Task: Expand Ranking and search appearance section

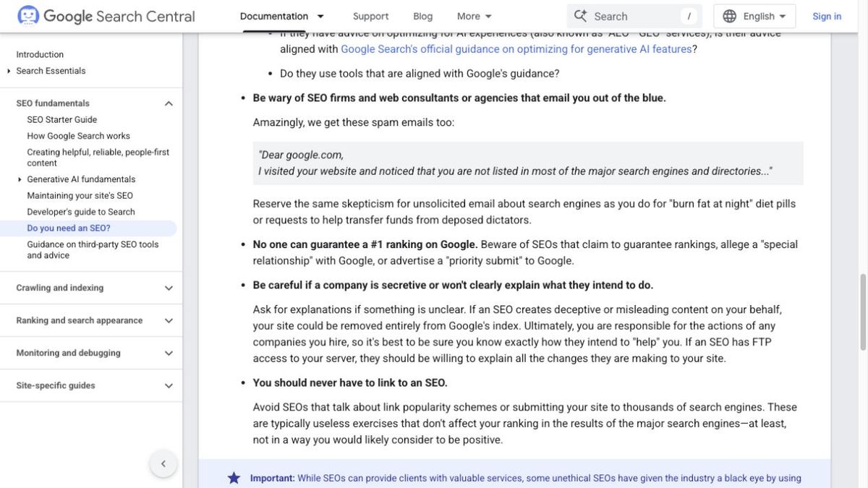Action: click(169, 320)
